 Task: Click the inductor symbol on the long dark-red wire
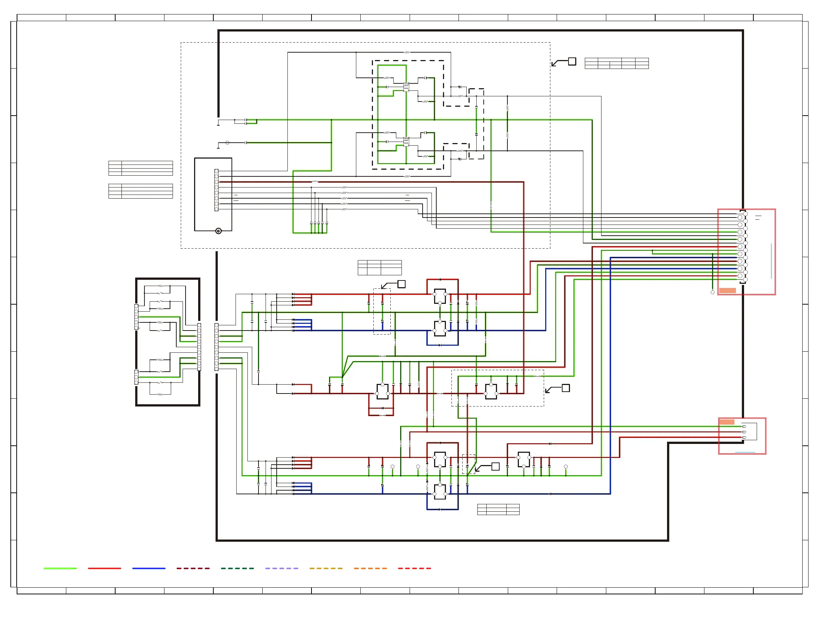(x=315, y=182)
